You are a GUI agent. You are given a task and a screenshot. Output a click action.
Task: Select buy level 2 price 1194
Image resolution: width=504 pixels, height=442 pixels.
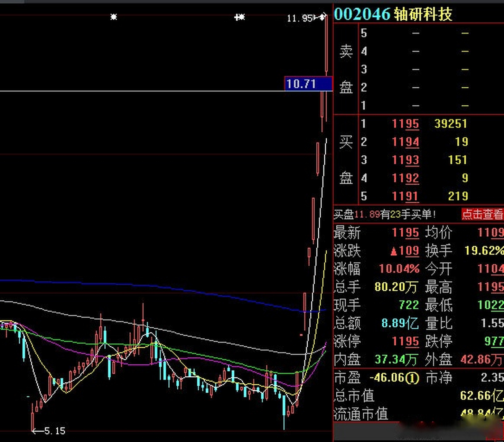pyautogui.click(x=405, y=142)
